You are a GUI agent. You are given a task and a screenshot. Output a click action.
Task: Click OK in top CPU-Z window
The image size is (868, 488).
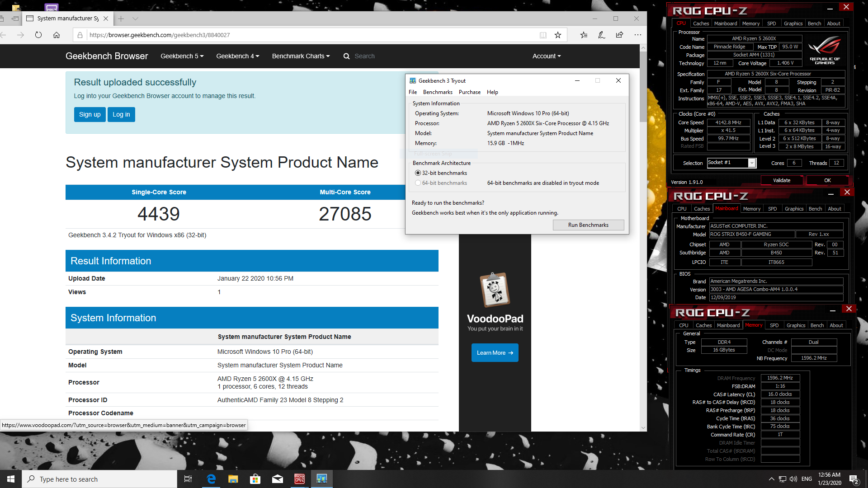click(x=827, y=180)
